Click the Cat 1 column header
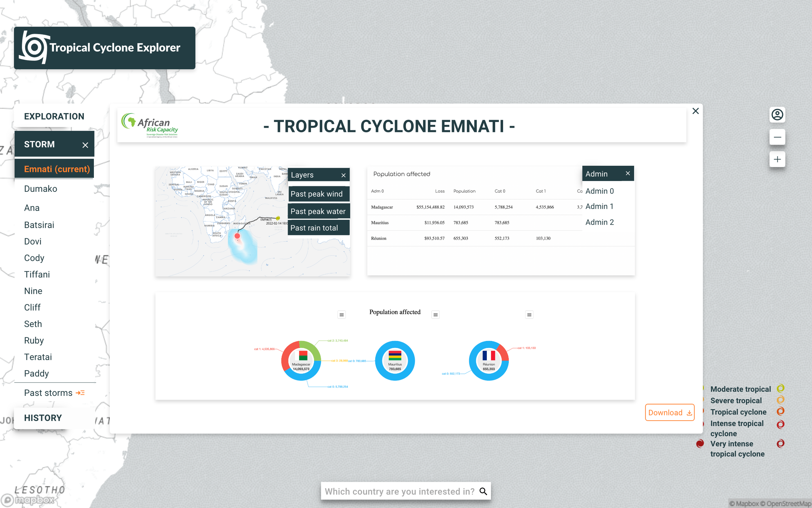Image resolution: width=812 pixels, height=508 pixels. point(541,191)
